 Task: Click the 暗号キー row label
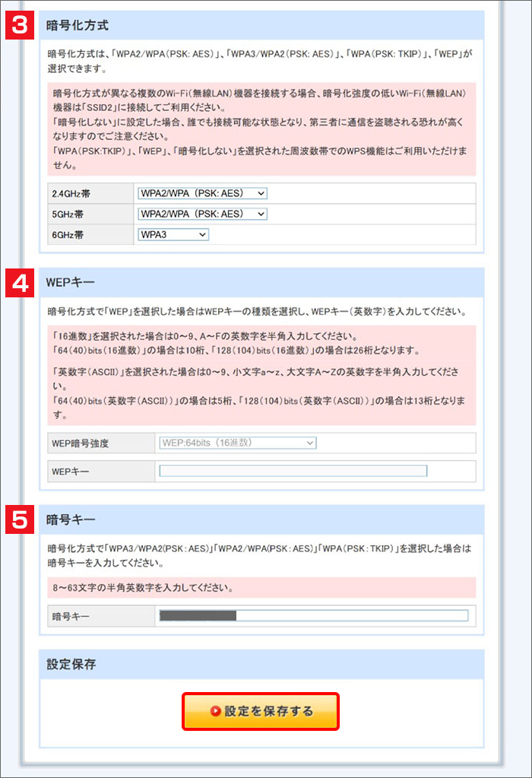click(x=71, y=616)
